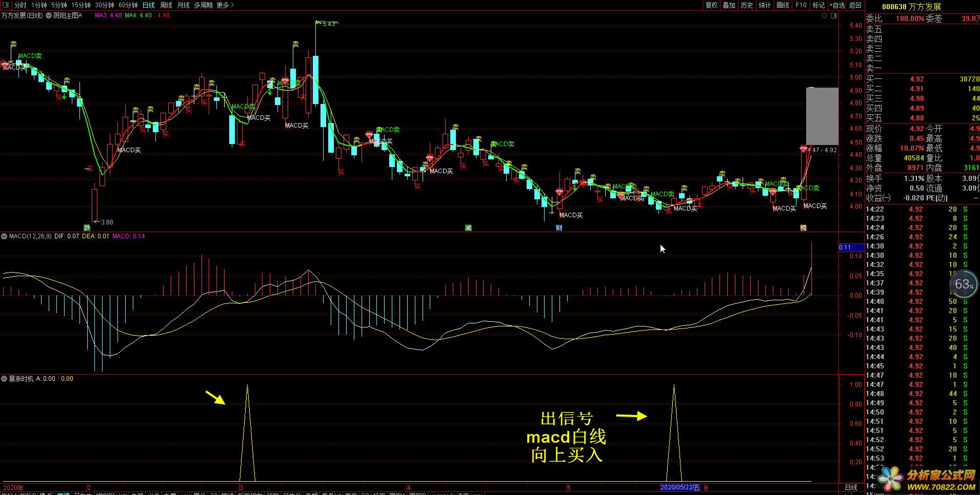Click the 买二 price 4.91 row
This screenshot has width=980, height=495.
pyautogui.click(x=923, y=89)
